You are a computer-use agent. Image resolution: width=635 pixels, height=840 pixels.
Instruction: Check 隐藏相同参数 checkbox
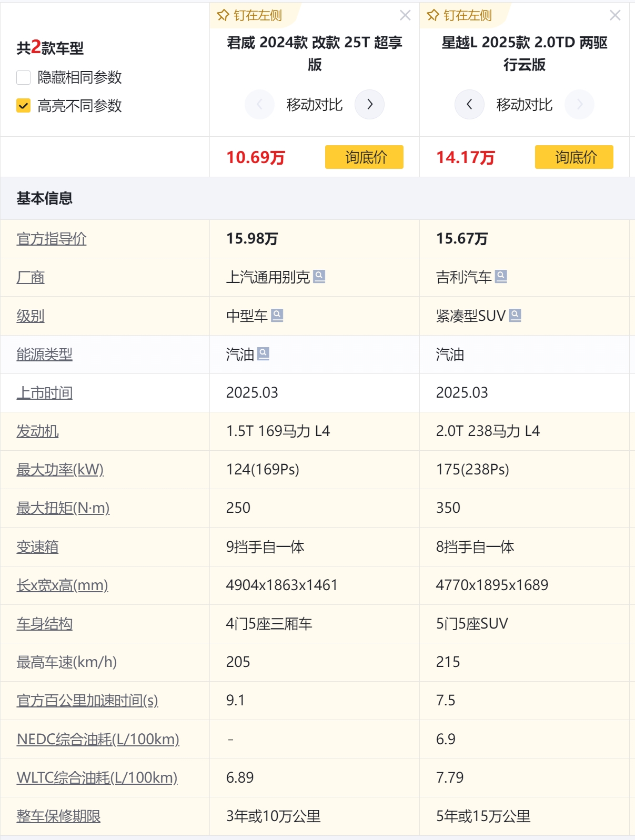tap(24, 77)
